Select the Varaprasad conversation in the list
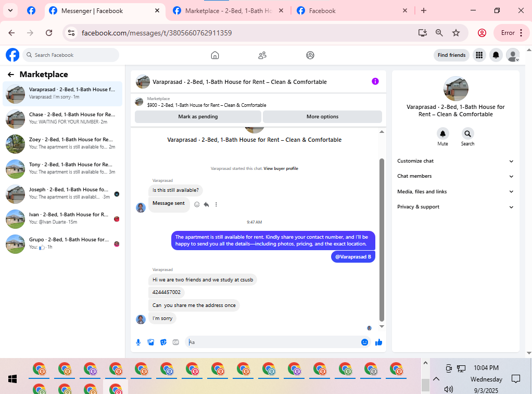 point(62,93)
